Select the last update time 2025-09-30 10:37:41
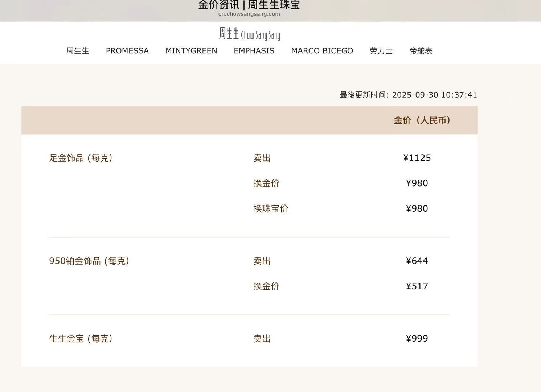Screen dimensions: 541x392 coord(435,95)
